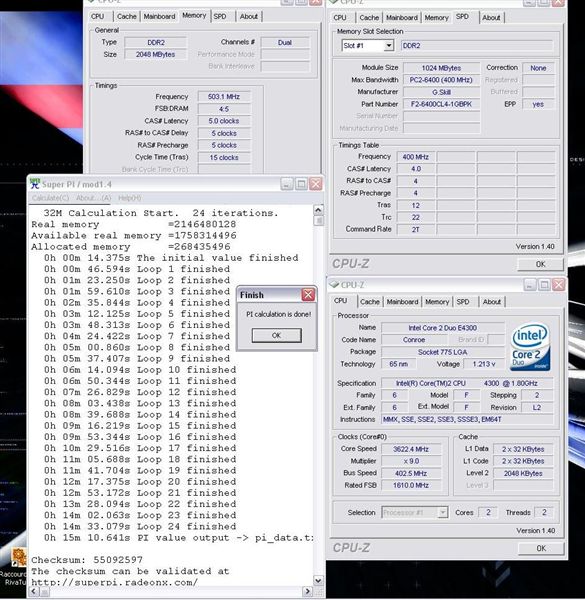Maximize the bottom CPU-Z window
This screenshot has height=600, width=585.
pyautogui.click(x=544, y=284)
